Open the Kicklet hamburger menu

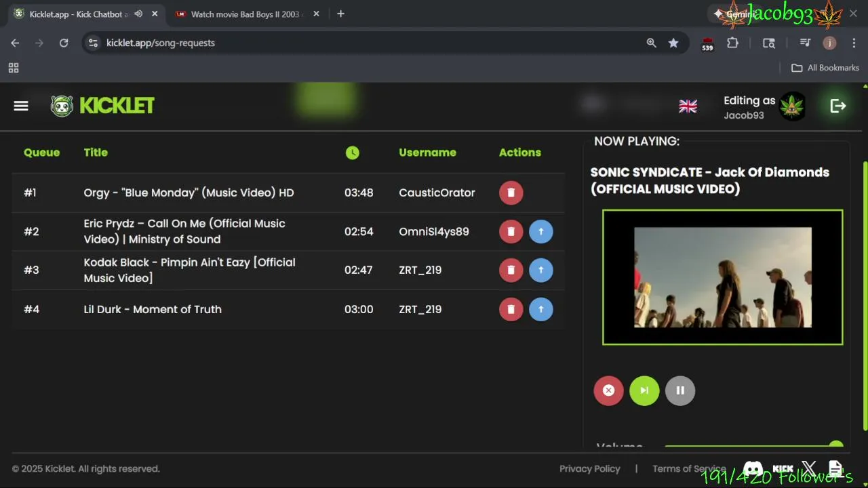click(21, 106)
